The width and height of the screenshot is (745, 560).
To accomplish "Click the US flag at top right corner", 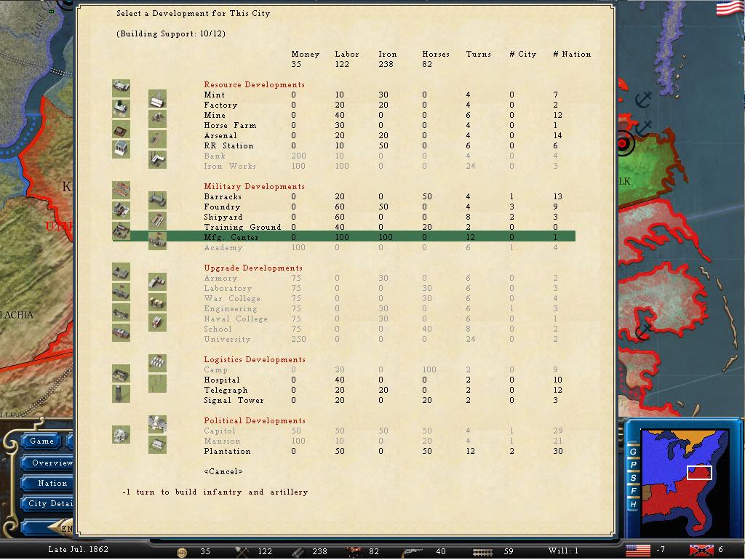I will 729,7.
